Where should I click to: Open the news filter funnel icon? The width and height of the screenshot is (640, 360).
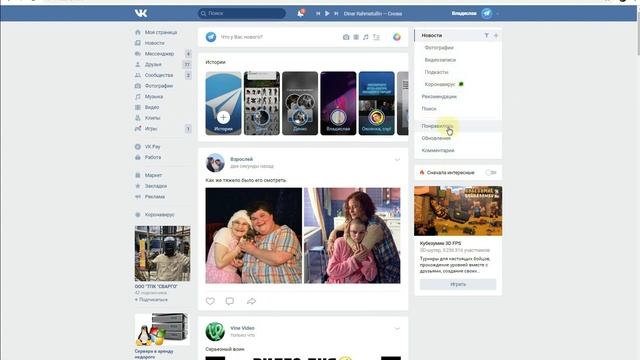pyautogui.click(x=487, y=36)
